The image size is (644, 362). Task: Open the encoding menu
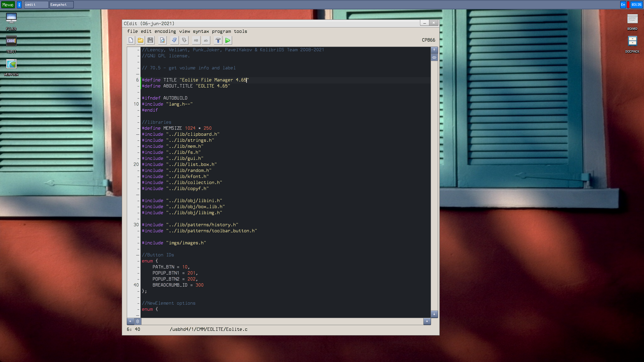(x=165, y=32)
